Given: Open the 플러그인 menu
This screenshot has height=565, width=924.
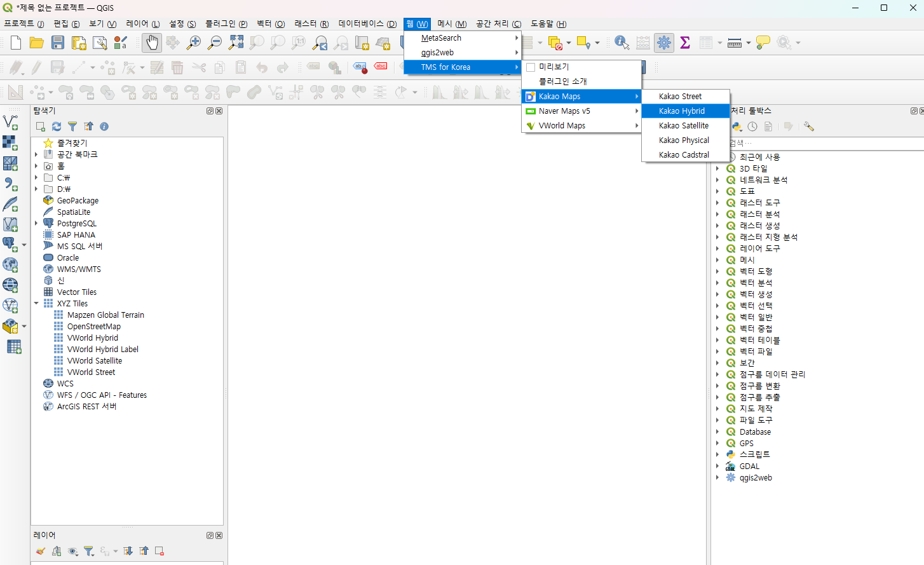Looking at the screenshot, I should [226, 24].
